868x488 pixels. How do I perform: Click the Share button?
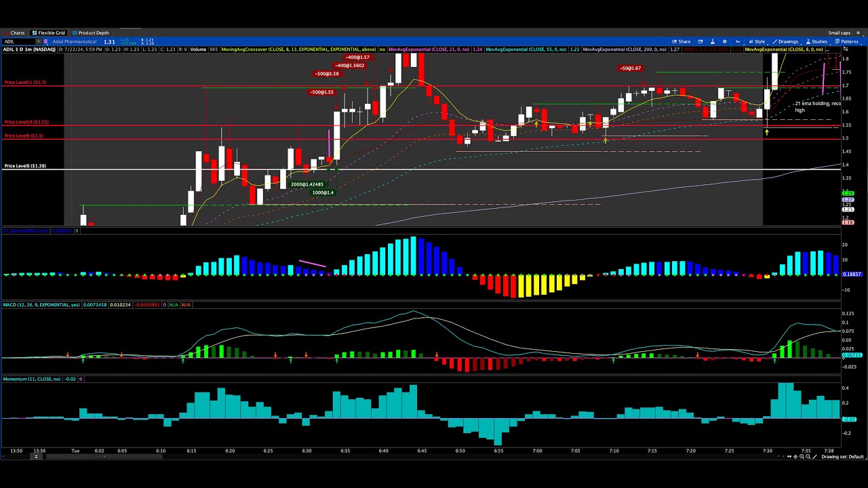681,41
